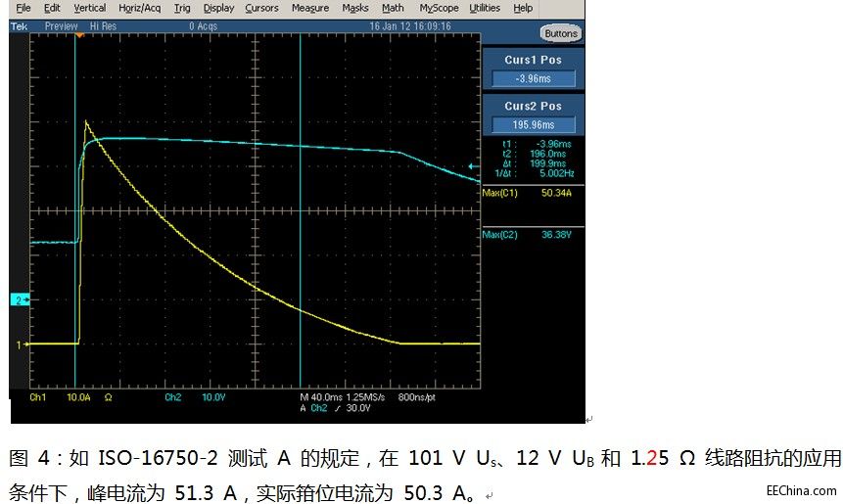
Task: Select the Max(C2) measurement readout
Action: click(x=533, y=235)
